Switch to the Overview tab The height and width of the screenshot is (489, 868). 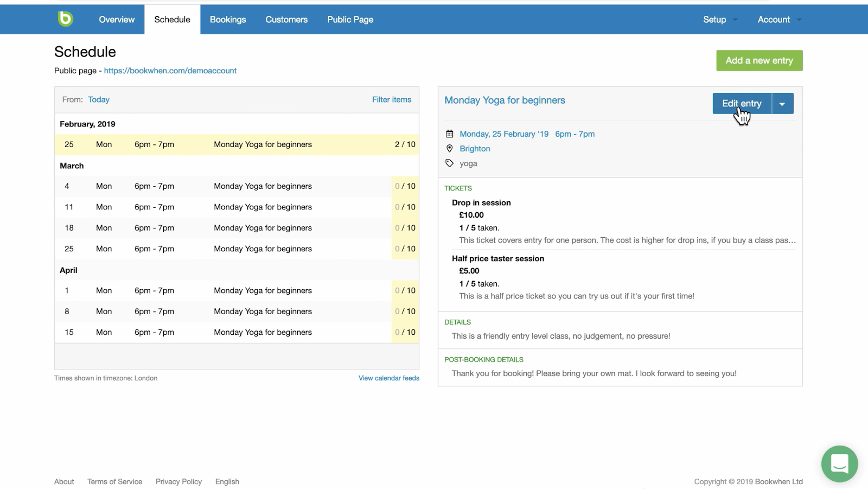[x=117, y=20]
